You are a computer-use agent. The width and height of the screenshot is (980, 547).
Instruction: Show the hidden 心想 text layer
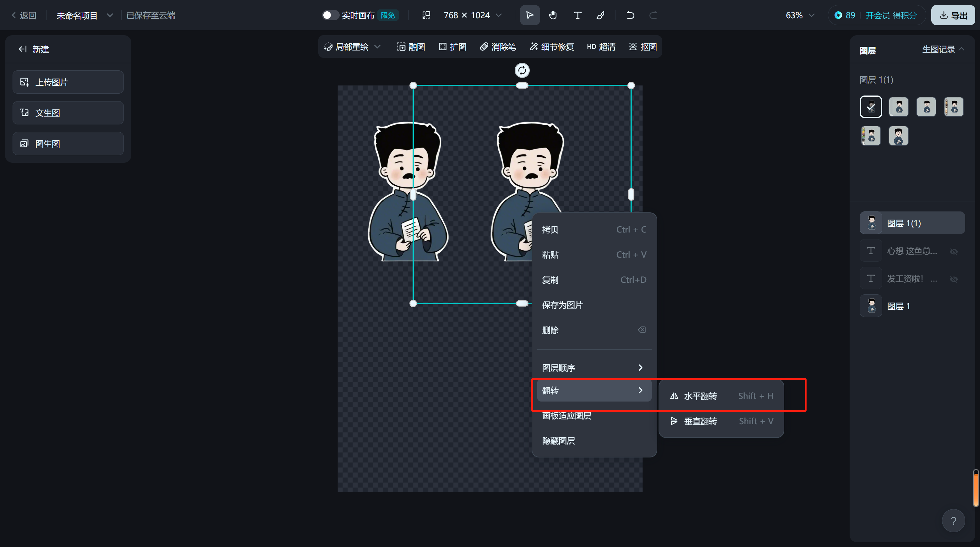pyautogui.click(x=954, y=251)
